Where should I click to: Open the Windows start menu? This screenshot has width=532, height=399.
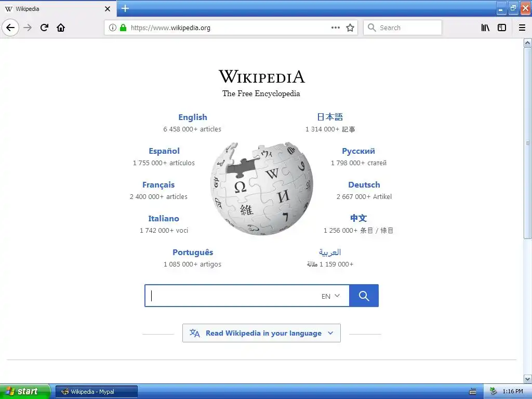(x=24, y=391)
